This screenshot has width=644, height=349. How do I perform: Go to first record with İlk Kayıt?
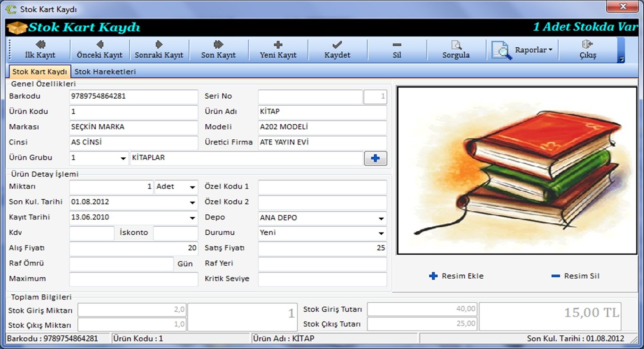(40, 50)
